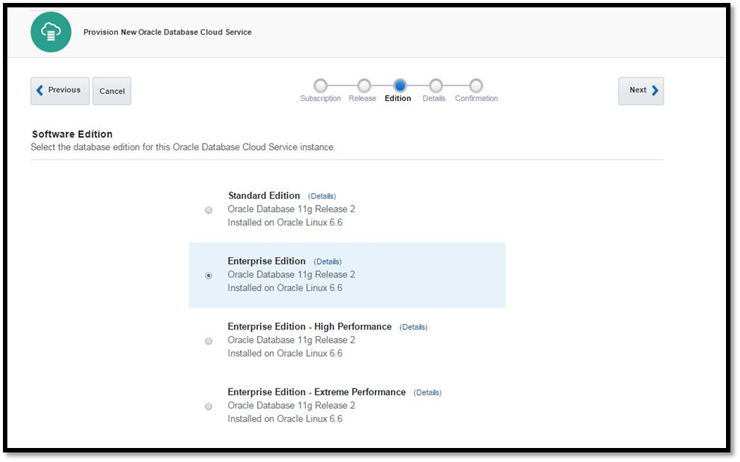Open Details link for Enterprise Edition

click(x=328, y=262)
